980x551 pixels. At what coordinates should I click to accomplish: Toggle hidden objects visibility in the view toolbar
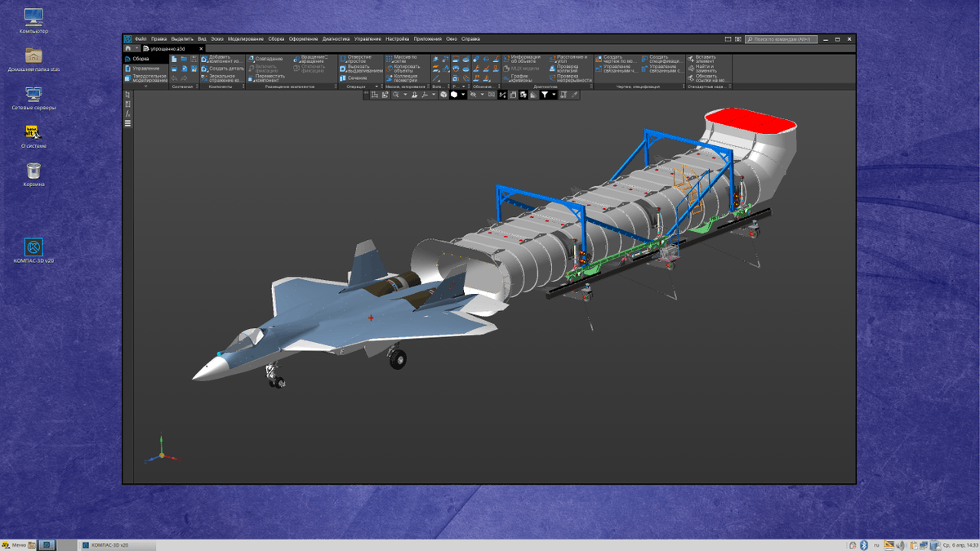pyautogui.click(x=474, y=95)
